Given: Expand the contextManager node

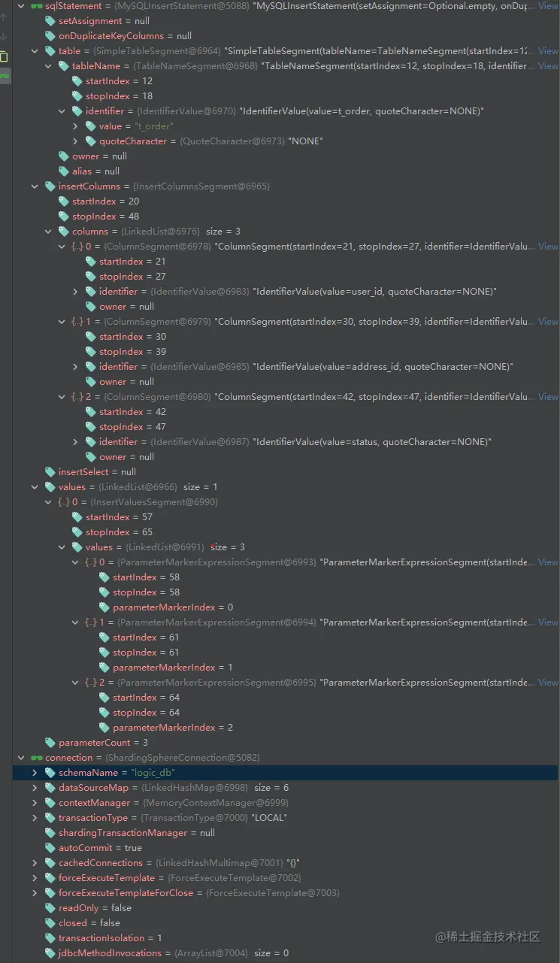Looking at the screenshot, I should (x=35, y=803).
